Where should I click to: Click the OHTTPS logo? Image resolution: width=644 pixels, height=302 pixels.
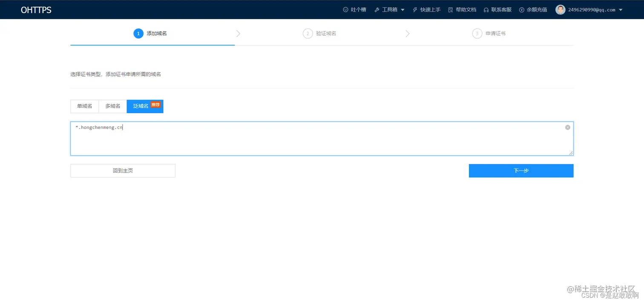[x=36, y=10]
